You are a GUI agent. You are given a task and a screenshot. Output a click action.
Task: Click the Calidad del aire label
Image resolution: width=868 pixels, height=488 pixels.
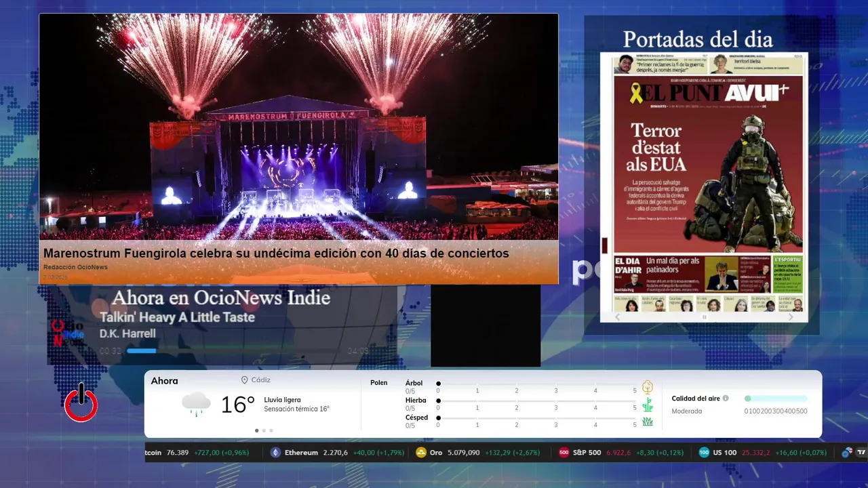tap(696, 399)
